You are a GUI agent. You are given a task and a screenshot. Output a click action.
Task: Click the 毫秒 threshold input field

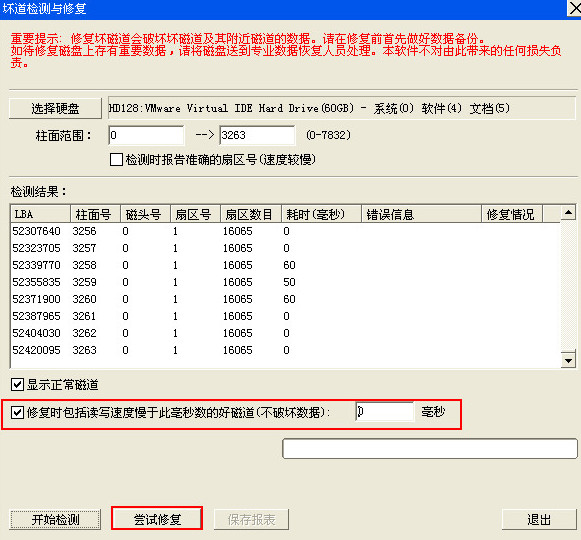pos(385,412)
